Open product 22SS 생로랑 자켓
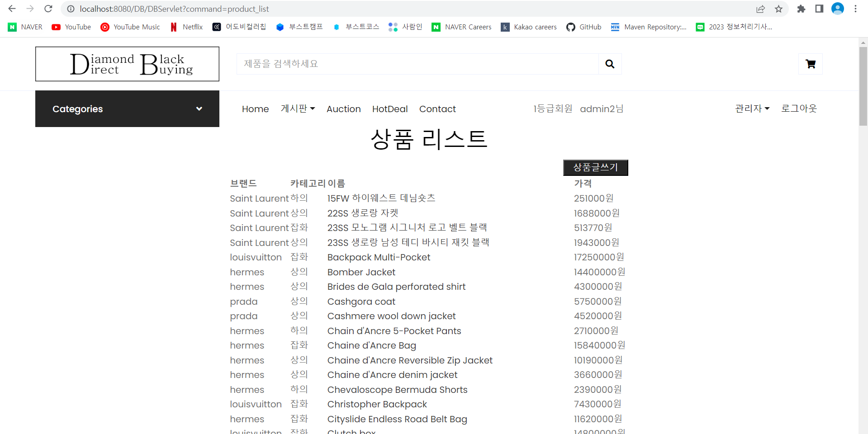868x434 pixels. click(363, 213)
